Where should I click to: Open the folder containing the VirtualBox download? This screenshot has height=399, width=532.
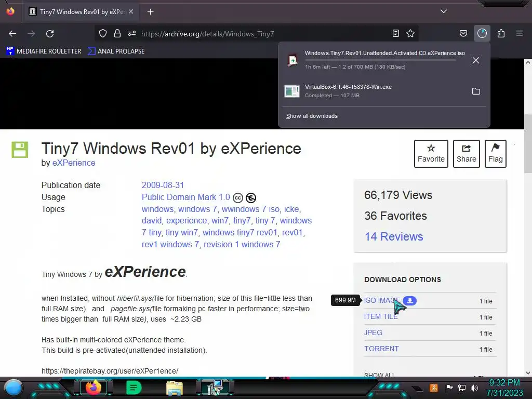click(x=476, y=91)
